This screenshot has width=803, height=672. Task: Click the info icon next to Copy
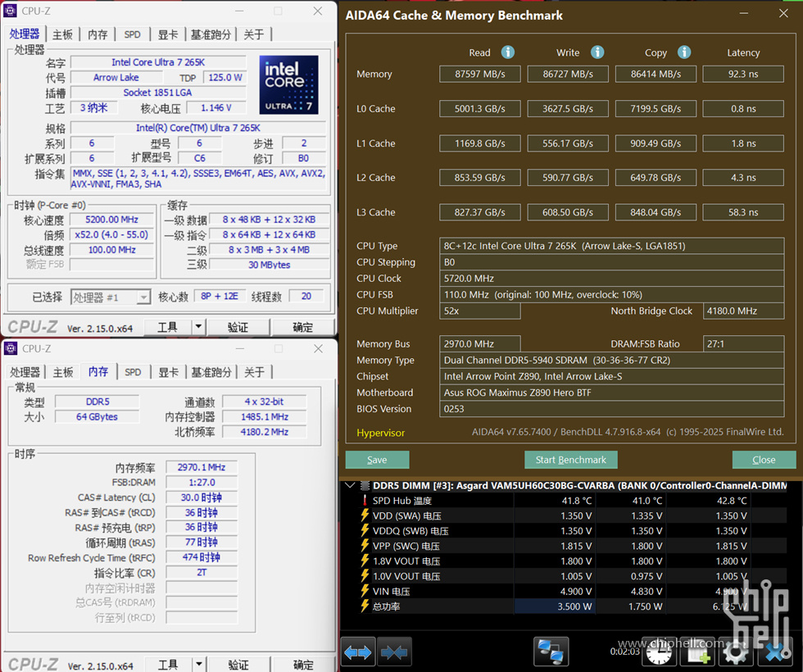click(684, 52)
